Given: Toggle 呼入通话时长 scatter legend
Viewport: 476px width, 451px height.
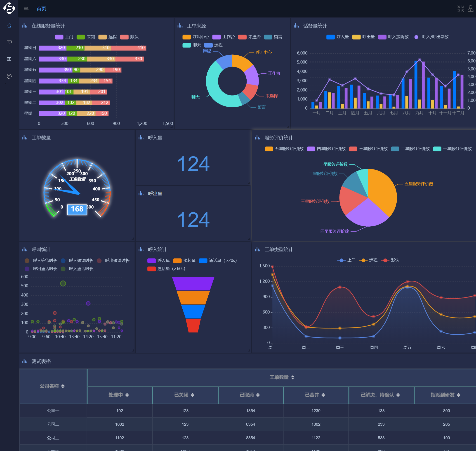Looking at the screenshot, I should (77, 269).
